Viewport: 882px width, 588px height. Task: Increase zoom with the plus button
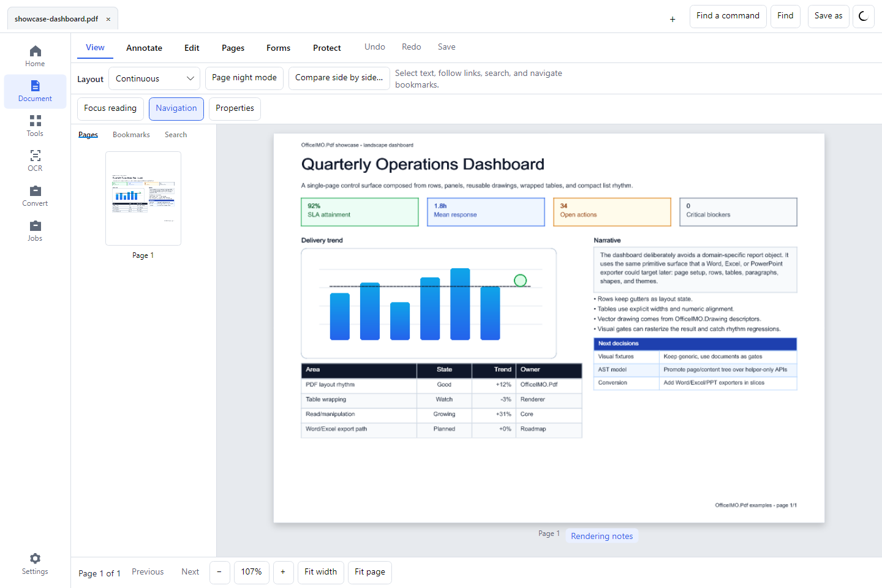283,572
